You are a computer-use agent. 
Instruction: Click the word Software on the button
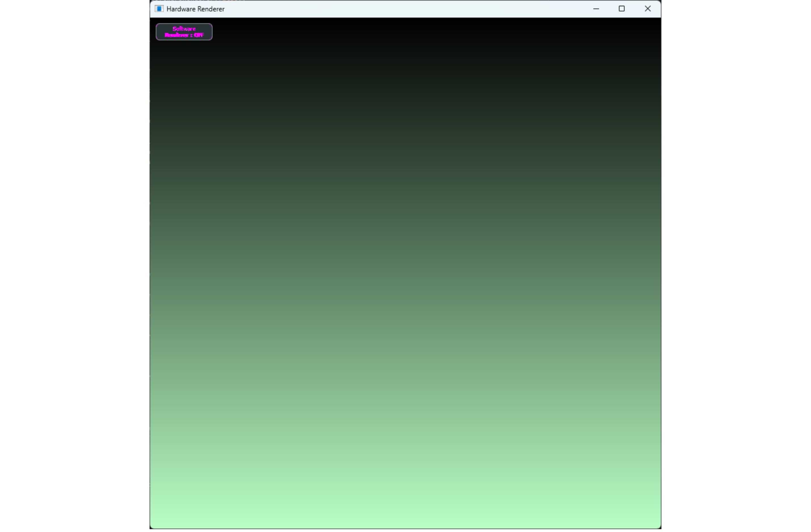[x=184, y=29]
